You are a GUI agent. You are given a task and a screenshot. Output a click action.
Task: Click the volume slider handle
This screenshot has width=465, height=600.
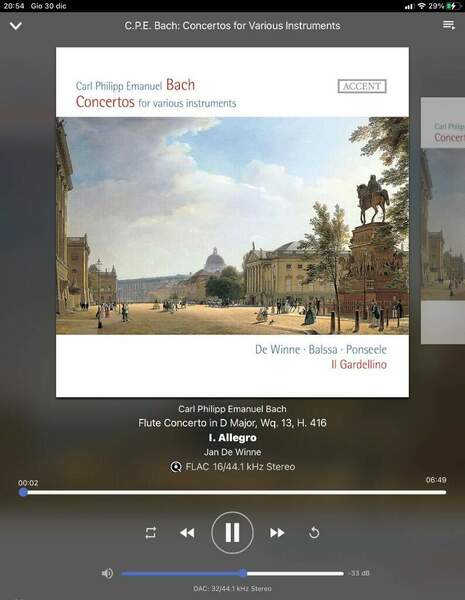[x=243, y=573]
